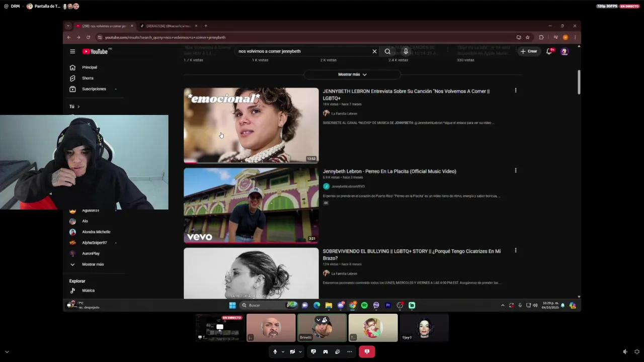Open options menu for Sobreviviendo El Bullying
644x362 pixels.
[515, 250]
